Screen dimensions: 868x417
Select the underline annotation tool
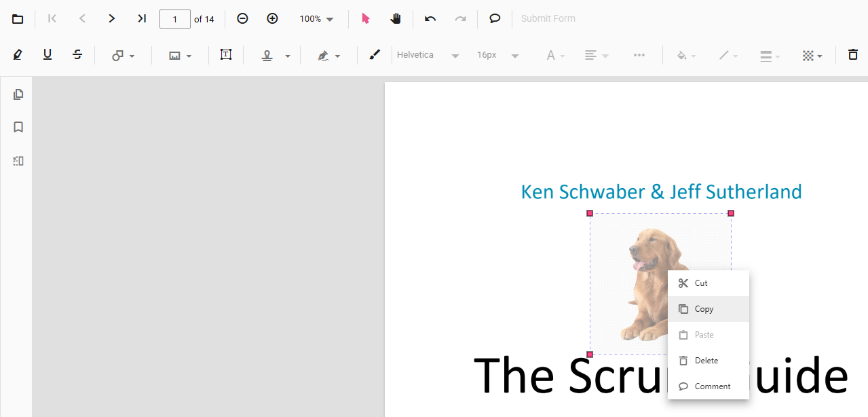coord(48,55)
